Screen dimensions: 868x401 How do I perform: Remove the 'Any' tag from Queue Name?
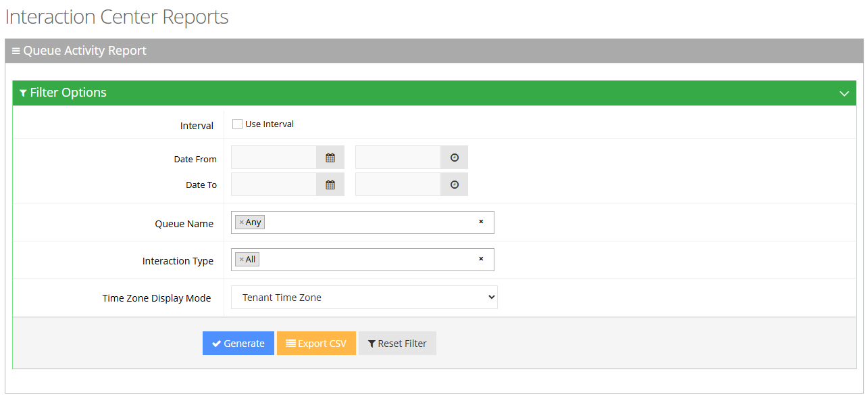241,222
